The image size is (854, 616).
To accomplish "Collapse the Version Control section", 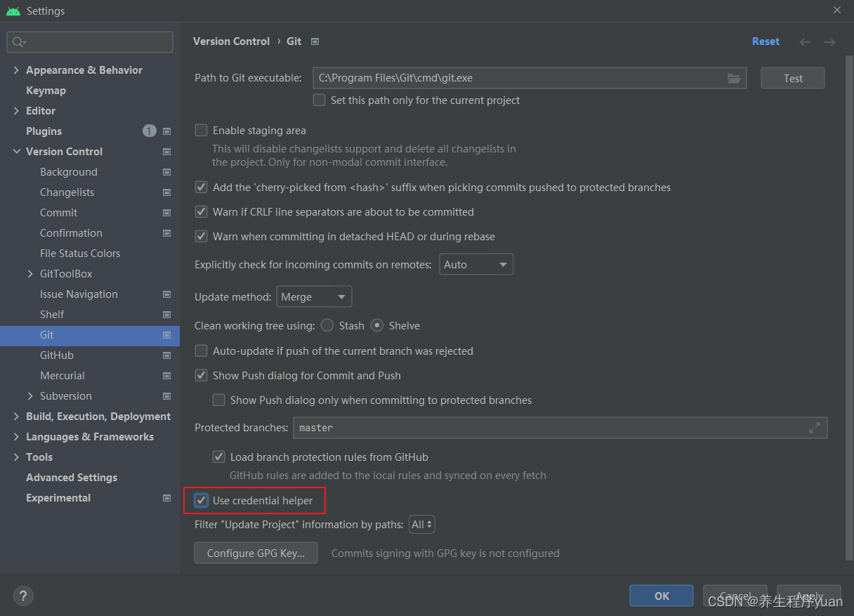I will click(17, 152).
